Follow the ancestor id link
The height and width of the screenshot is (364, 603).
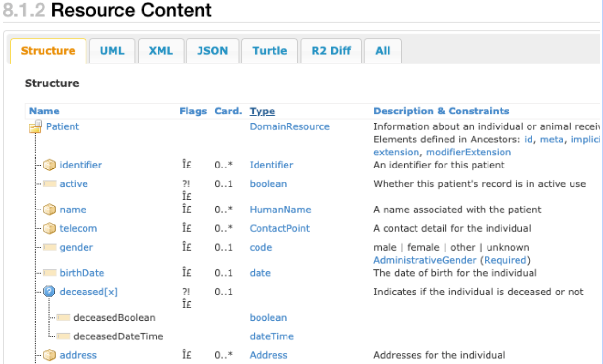(529, 140)
